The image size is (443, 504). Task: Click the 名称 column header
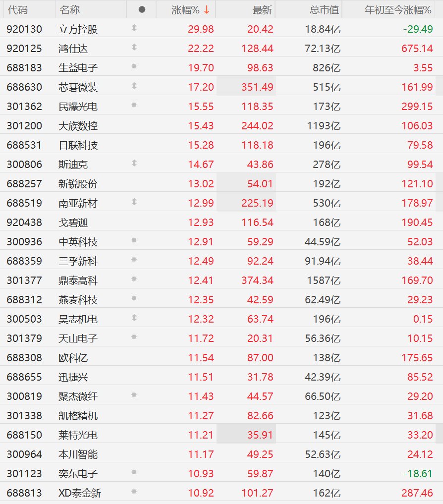click(x=70, y=10)
